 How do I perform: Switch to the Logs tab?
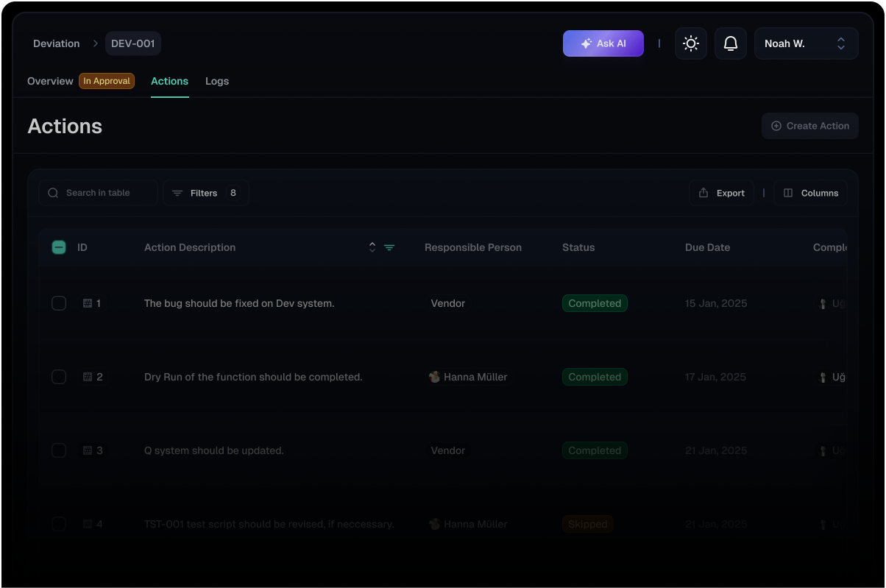click(x=217, y=81)
